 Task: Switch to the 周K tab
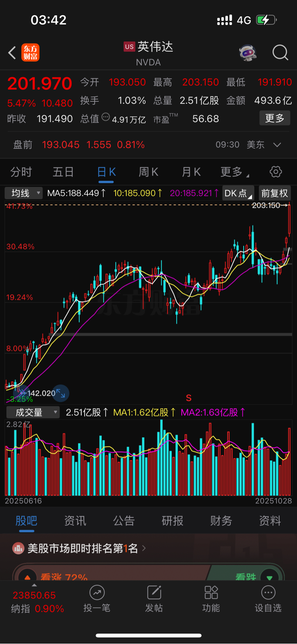148,172
